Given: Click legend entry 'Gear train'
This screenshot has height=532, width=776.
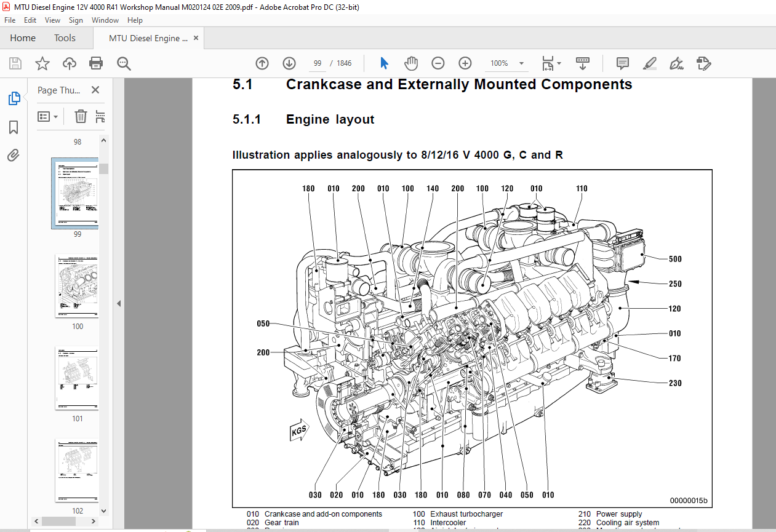Looking at the screenshot, I should point(282,523).
